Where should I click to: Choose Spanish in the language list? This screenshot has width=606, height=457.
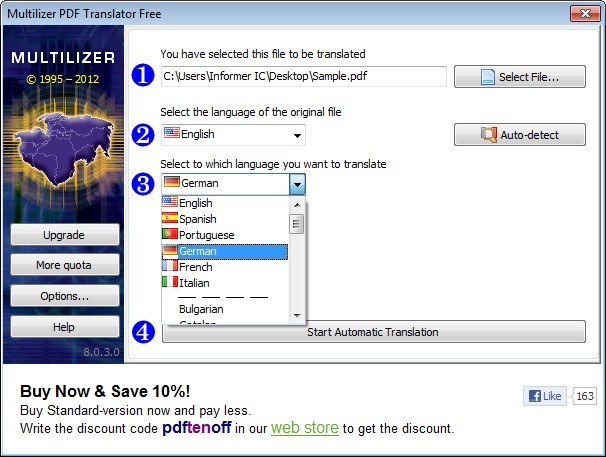tap(225, 219)
